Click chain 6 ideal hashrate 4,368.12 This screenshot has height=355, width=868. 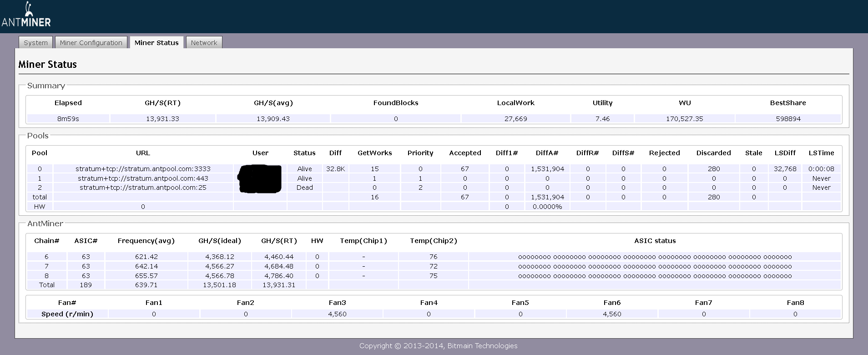pos(220,257)
